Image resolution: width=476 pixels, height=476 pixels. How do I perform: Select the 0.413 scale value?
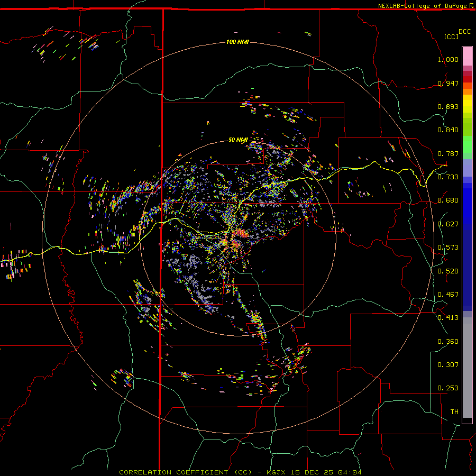(x=448, y=318)
